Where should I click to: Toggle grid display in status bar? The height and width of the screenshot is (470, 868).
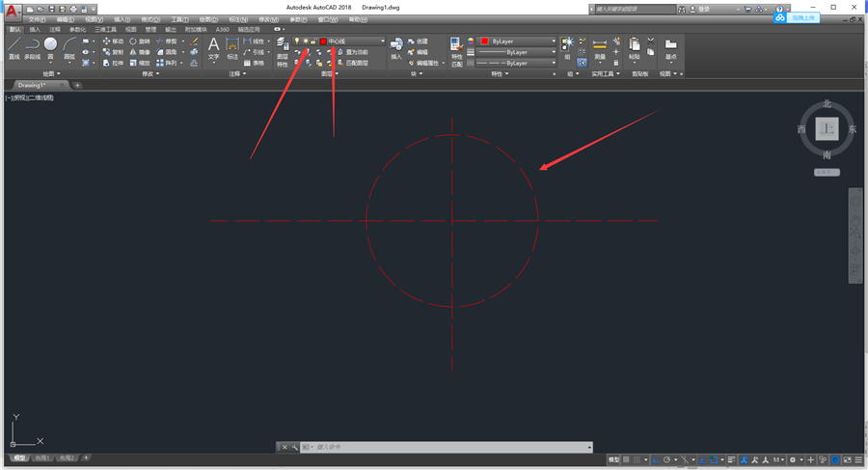[x=626, y=459]
